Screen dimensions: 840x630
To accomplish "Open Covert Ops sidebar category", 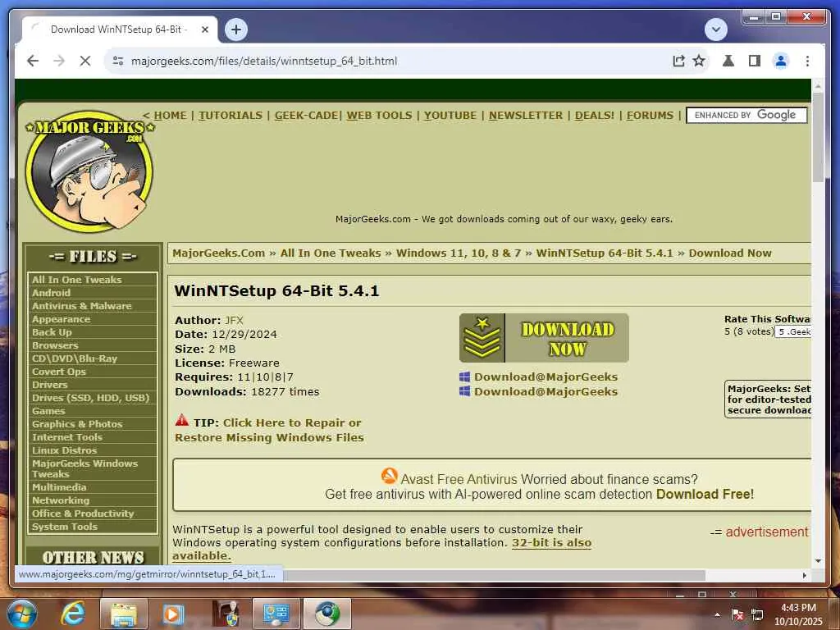I will coord(59,372).
